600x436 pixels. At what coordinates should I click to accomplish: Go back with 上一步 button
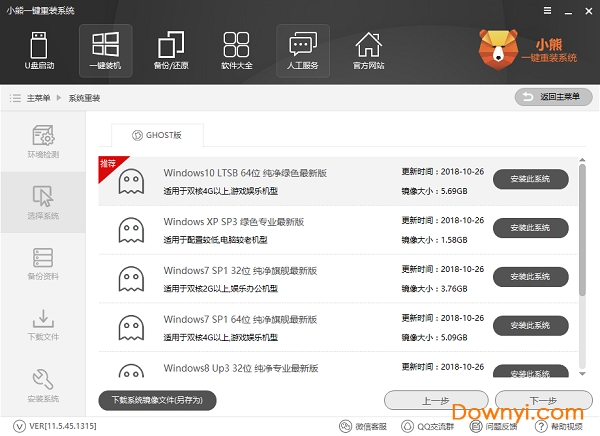tap(436, 400)
